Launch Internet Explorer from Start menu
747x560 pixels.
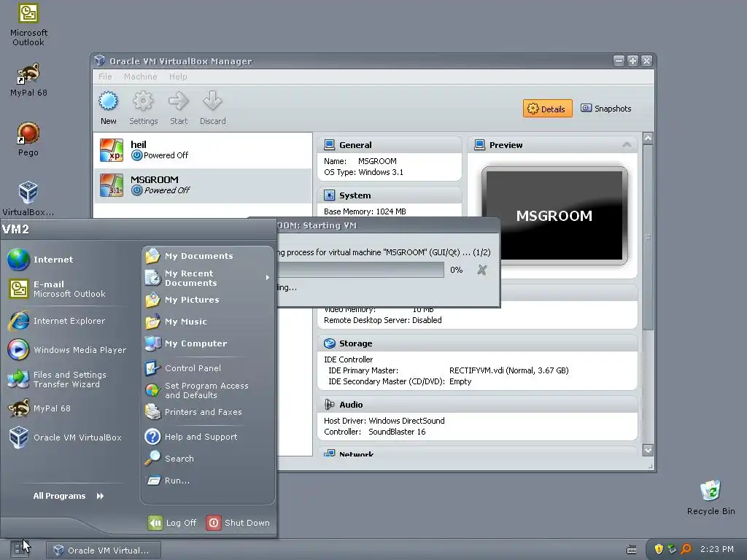click(66, 321)
